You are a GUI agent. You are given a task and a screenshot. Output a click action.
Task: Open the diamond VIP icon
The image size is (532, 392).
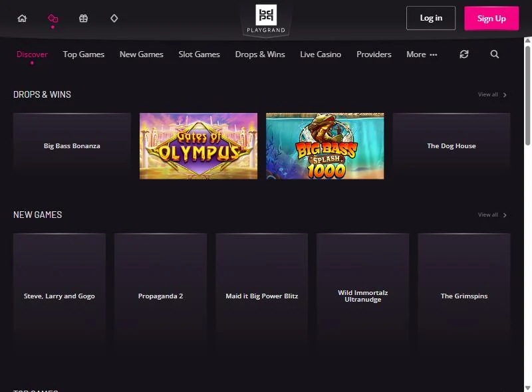(x=114, y=19)
